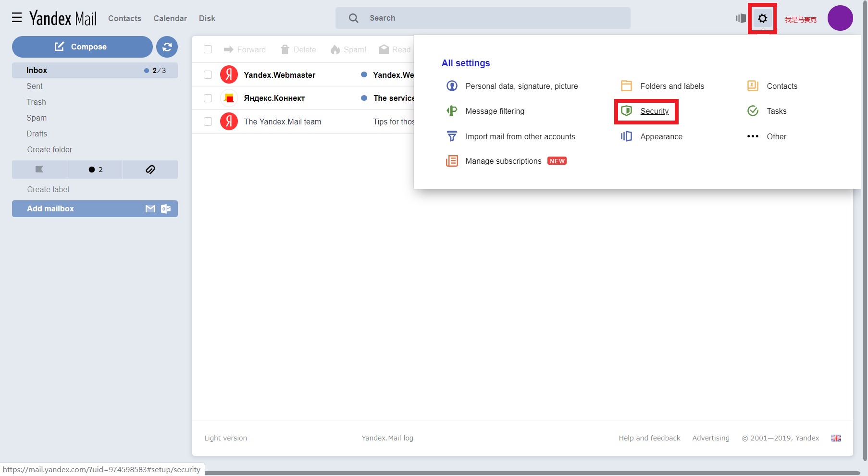Open Help and feedback link
868x476 pixels.
click(x=649, y=438)
